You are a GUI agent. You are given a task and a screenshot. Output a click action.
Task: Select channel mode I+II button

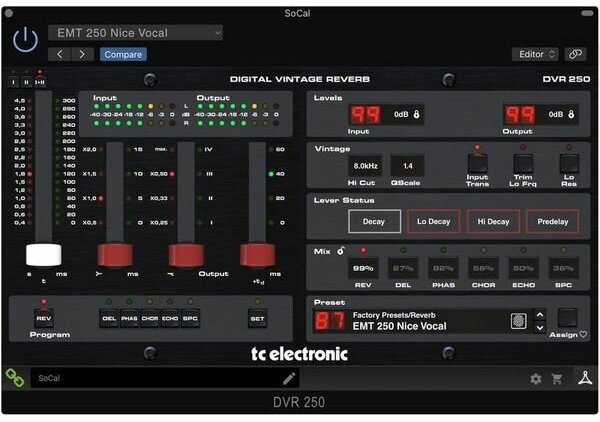[x=39, y=82]
